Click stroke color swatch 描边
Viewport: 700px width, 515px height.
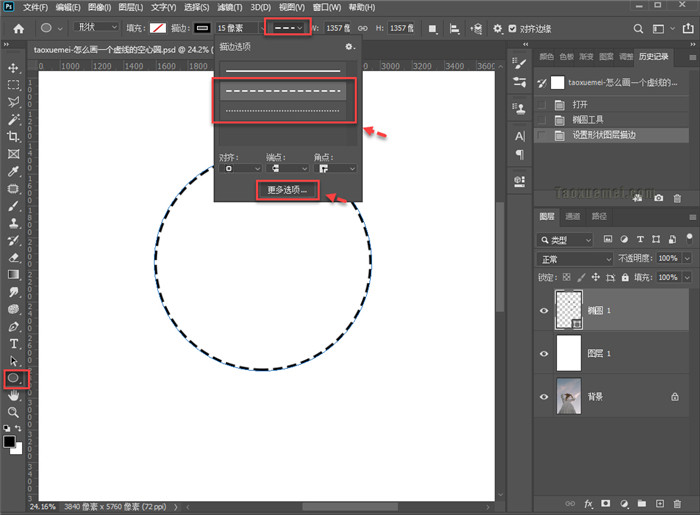202,28
